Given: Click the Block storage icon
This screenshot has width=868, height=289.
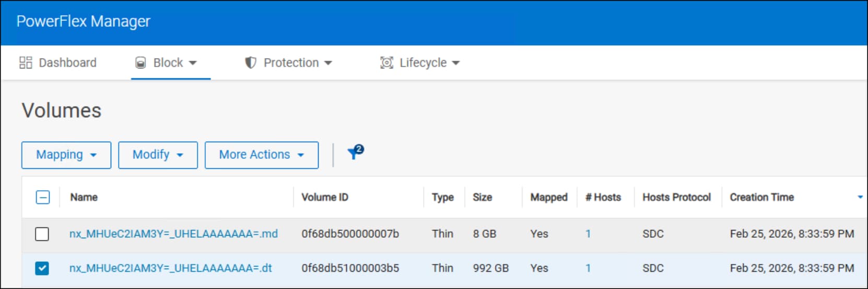Looking at the screenshot, I should coord(140,63).
